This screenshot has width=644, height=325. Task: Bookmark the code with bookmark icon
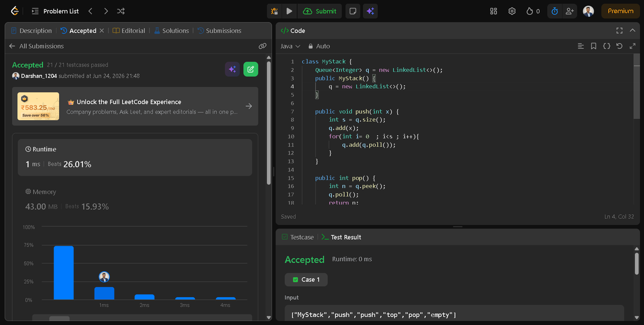[594, 46]
